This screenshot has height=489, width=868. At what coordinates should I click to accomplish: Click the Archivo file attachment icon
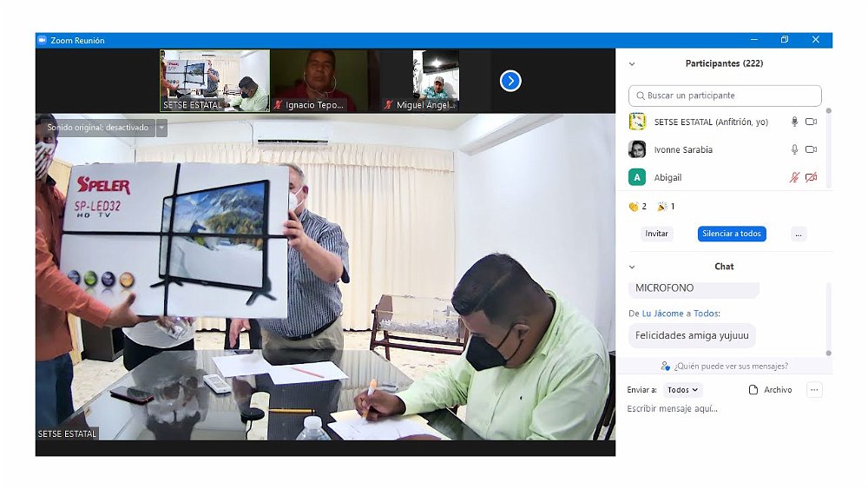tap(753, 390)
